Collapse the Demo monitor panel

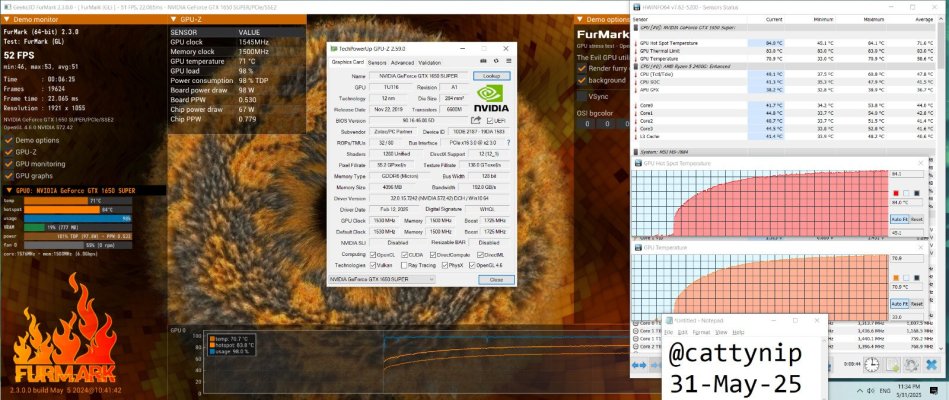pyautogui.click(x=7, y=19)
